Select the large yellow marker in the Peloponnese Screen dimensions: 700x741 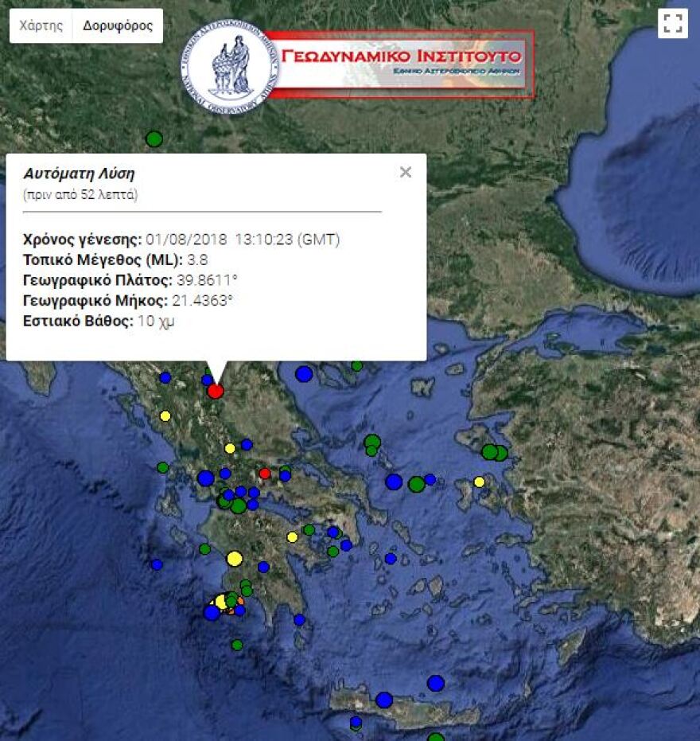(x=235, y=558)
